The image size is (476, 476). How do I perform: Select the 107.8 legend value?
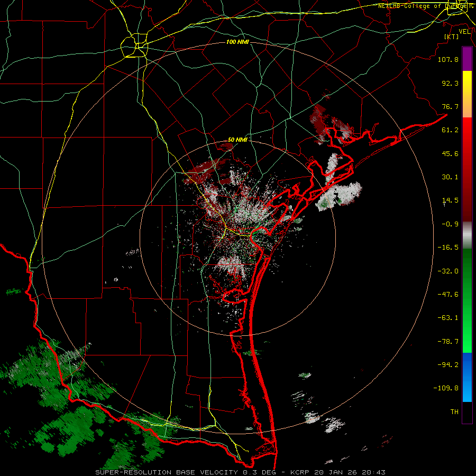pos(448,59)
